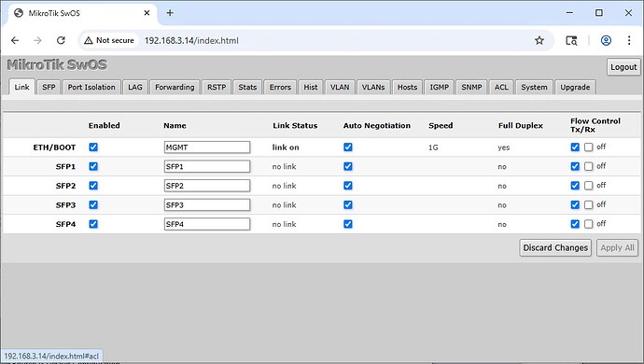This screenshot has width=644, height=364.
Task: Click the 'link on' status text
Action: (x=286, y=147)
